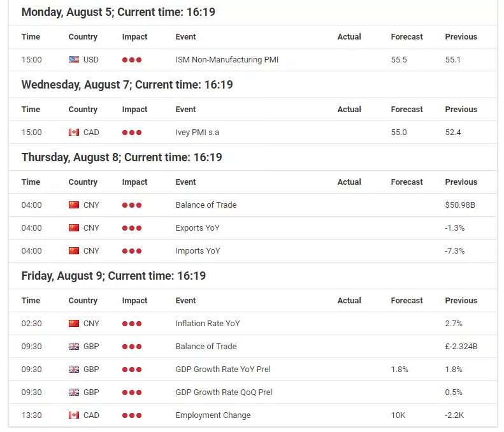Select the GBP Balance of Trade event name
Image resolution: width=504 pixels, height=432 pixels.
(206, 347)
